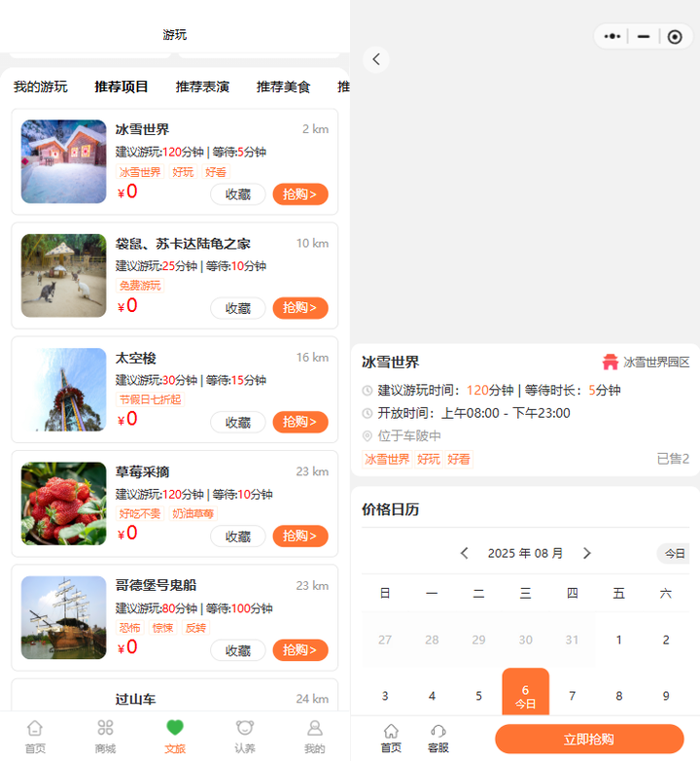Switch to 推荐表演 tab

(202, 86)
